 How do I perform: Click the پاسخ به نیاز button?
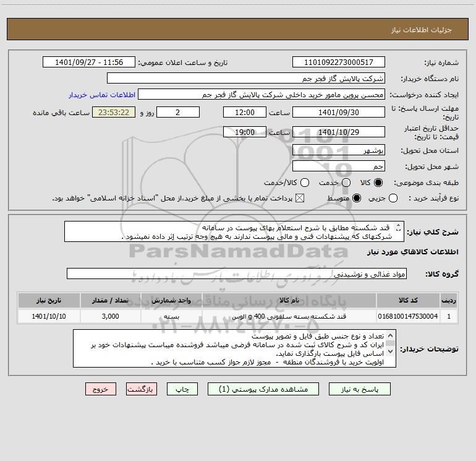tap(360, 389)
